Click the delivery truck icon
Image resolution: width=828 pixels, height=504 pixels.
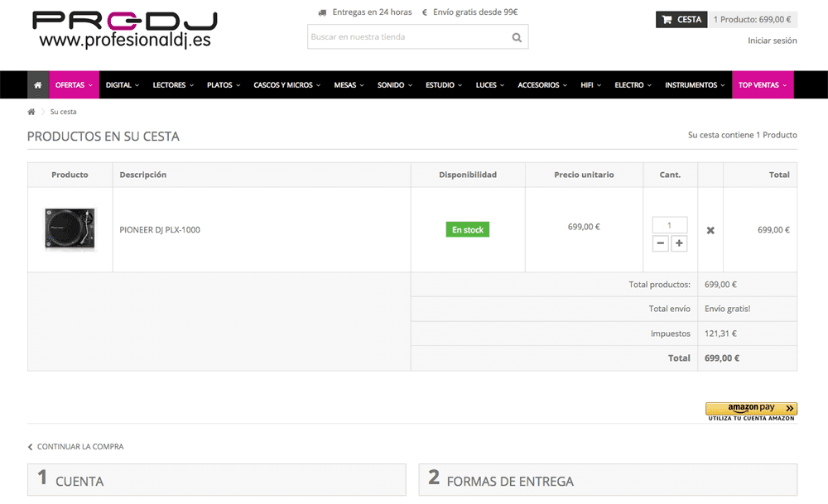click(x=322, y=12)
